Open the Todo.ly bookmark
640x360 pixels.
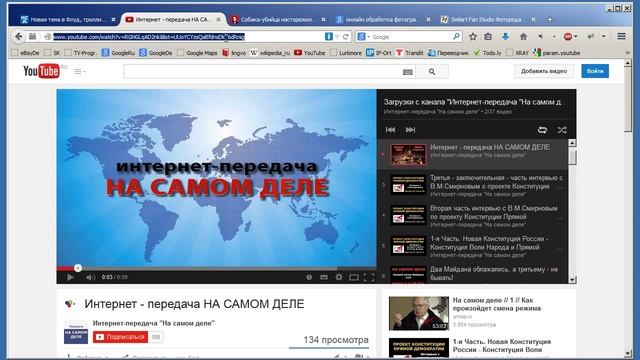[487, 53]
